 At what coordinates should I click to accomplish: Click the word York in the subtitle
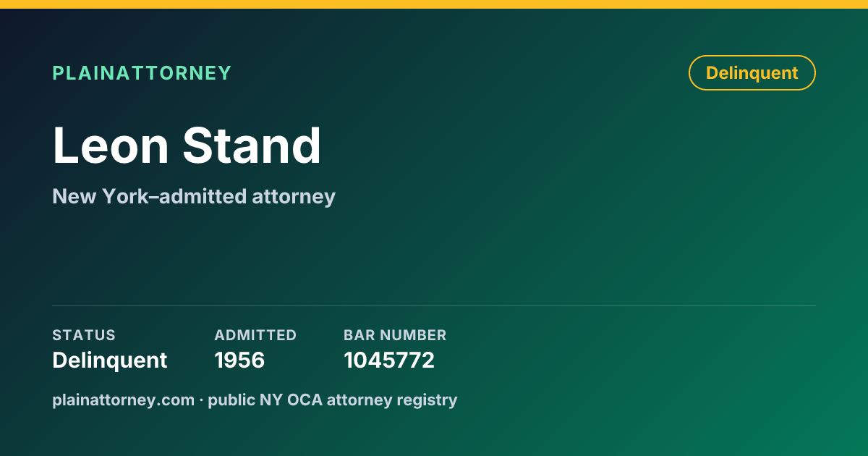pos(125,196)
